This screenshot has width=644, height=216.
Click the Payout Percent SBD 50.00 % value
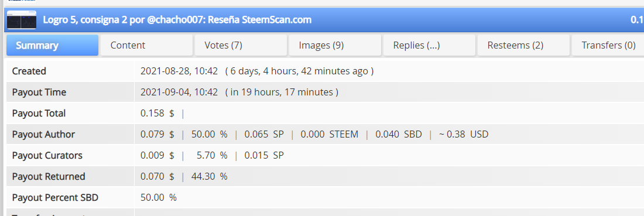[159, 197]
